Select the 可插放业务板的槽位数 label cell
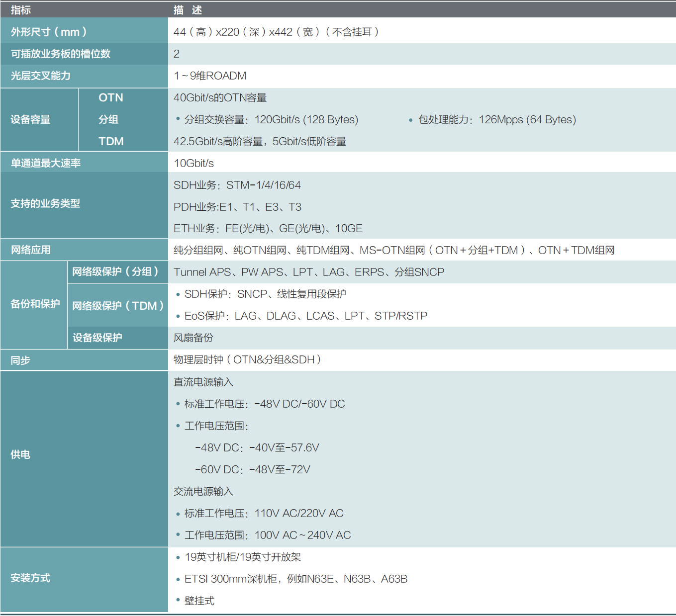 click(x=61, y=54)
